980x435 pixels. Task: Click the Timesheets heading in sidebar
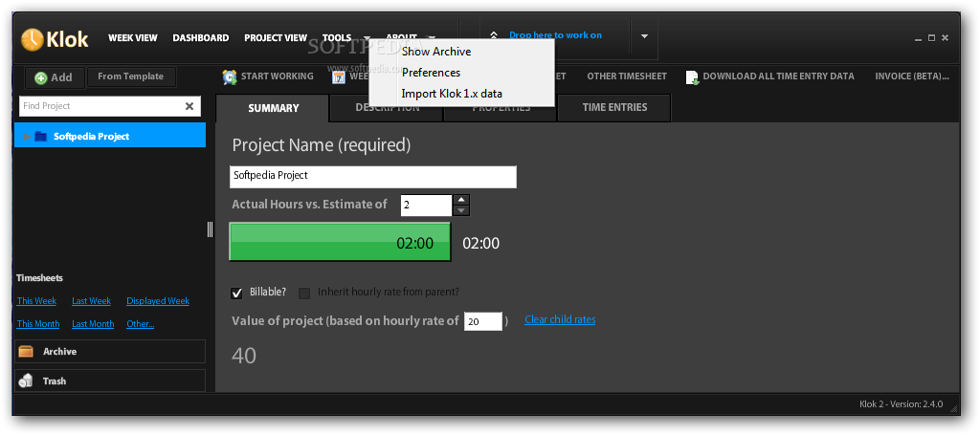[x=40, y=277]
